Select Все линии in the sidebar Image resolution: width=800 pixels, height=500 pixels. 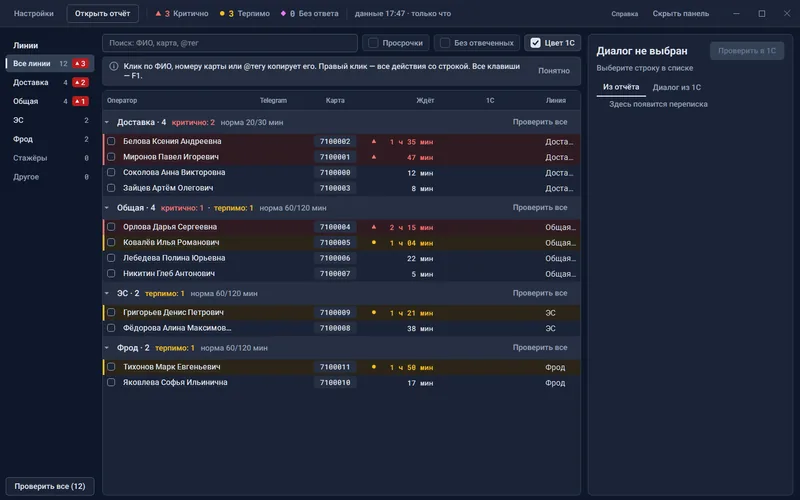pos(49,63)
